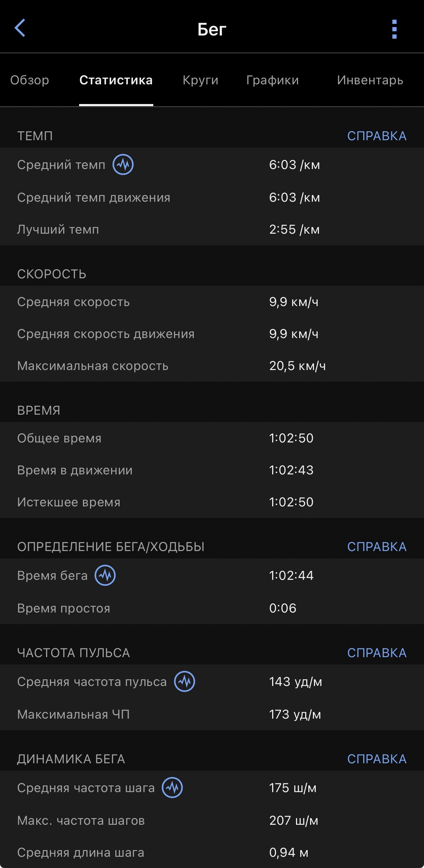Open СПРАВКА link for ЧАСТОТА ПУЛЬСА
The width and height of the screenshot is (424, 868).
377,653
